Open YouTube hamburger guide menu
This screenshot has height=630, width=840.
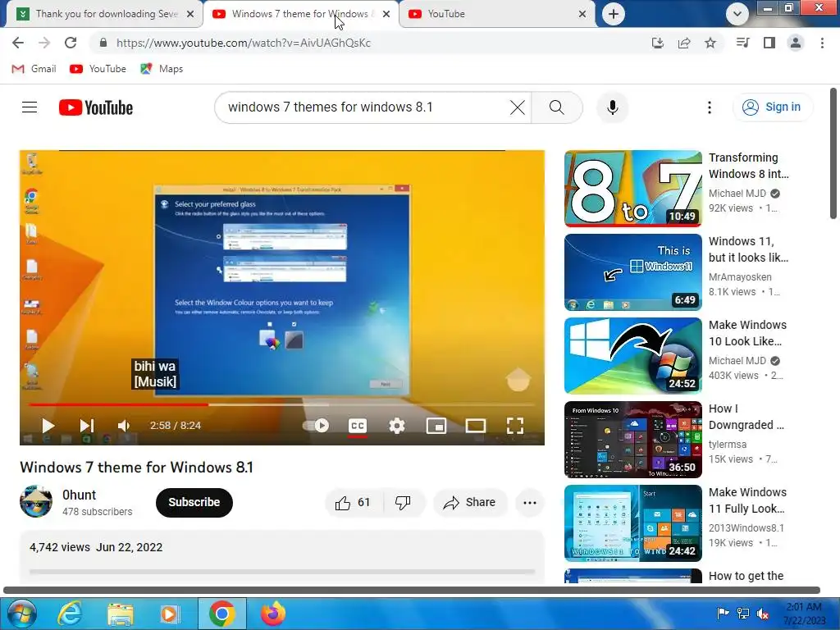[x=30, y=107]
